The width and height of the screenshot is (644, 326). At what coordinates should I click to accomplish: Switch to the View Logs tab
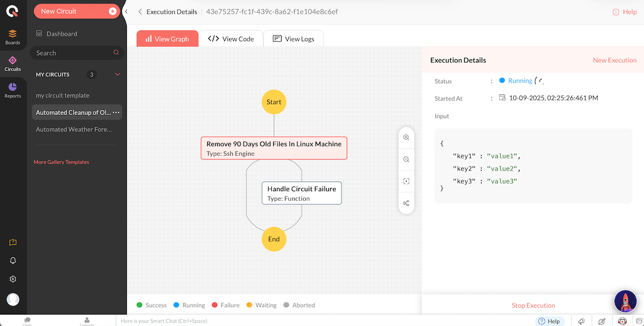[x=294, y=39]
